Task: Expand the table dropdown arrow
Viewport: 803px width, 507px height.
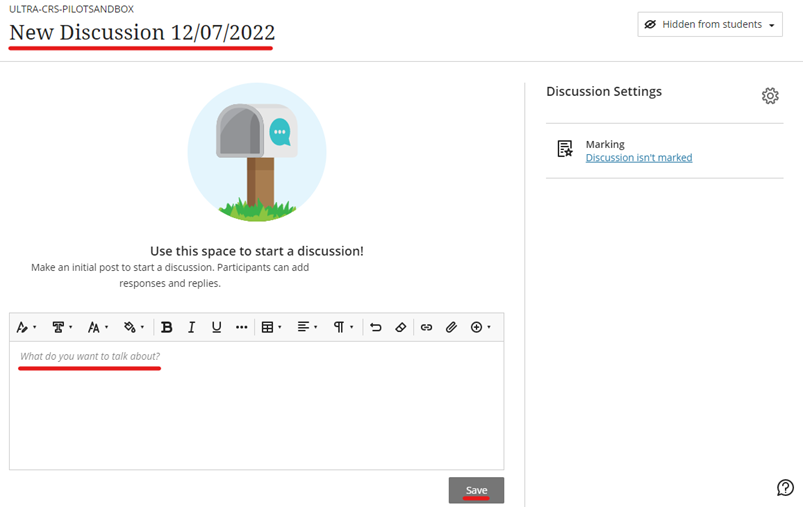Action: click(280, 327)
